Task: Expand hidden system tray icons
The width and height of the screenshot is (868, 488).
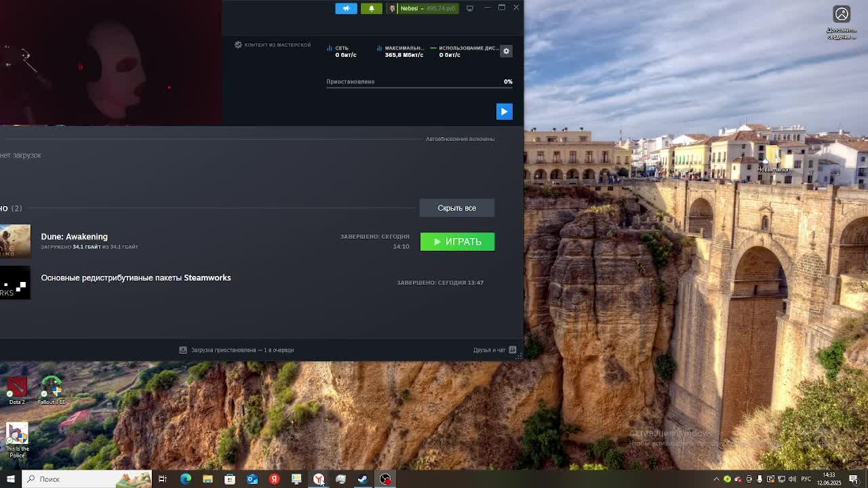Action: click(x=716, y=479)
